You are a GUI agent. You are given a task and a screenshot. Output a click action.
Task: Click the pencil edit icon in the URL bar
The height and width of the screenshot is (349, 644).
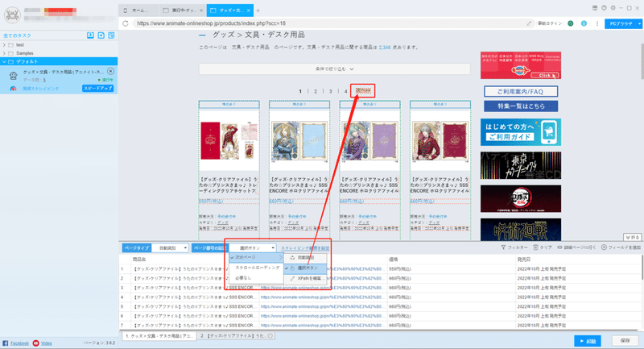click(529, 23)
